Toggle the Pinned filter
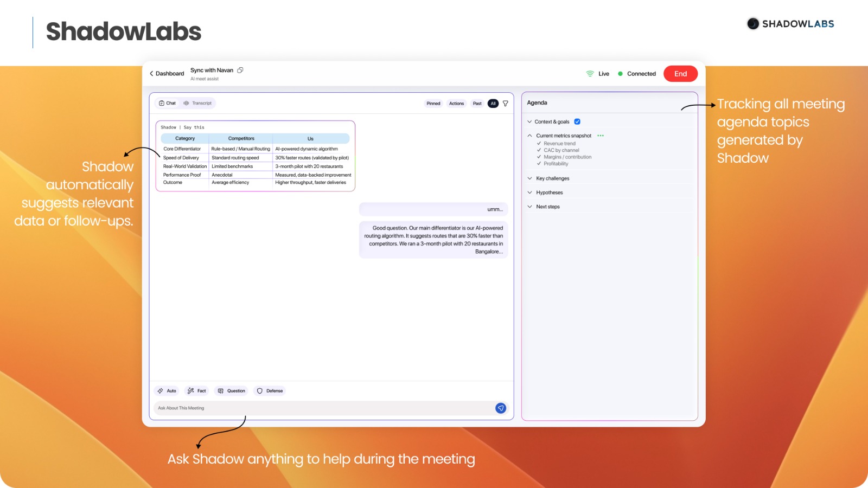The height and width of the screenshot is (488, 868). click(x=433, y=104)
